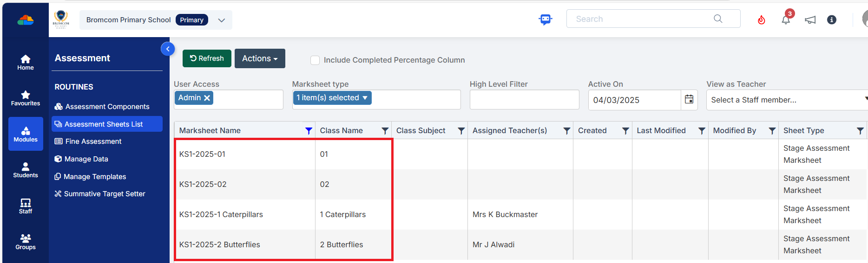
Task: Go to Home in the sidebar
Action: click(26, 62)
